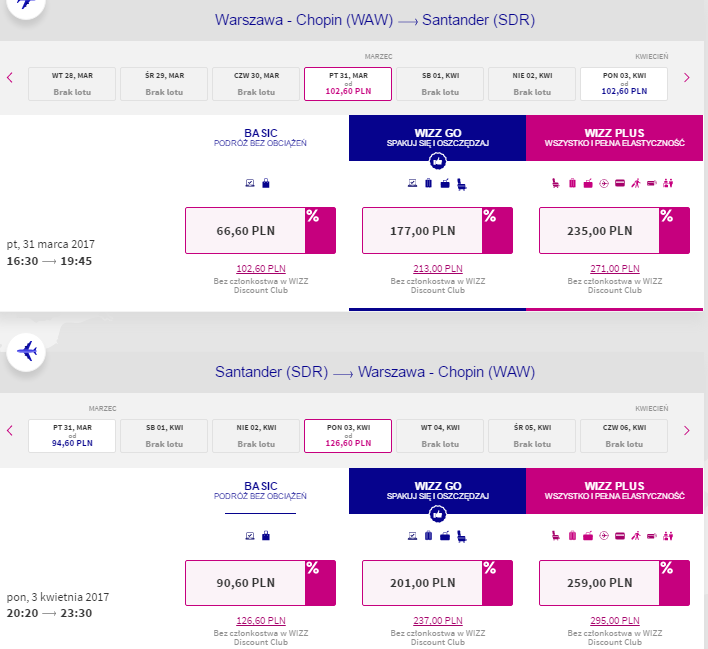
Task: Choose outbound WIZZ PLUS fare 235,00 PLN
Action: coord(615,230)
